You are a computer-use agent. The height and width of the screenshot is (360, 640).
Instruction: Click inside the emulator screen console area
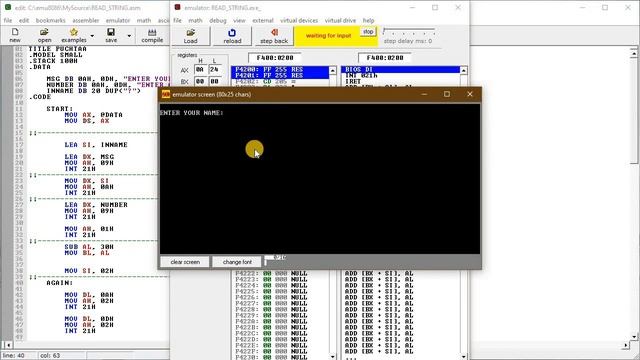click(320, 179)
